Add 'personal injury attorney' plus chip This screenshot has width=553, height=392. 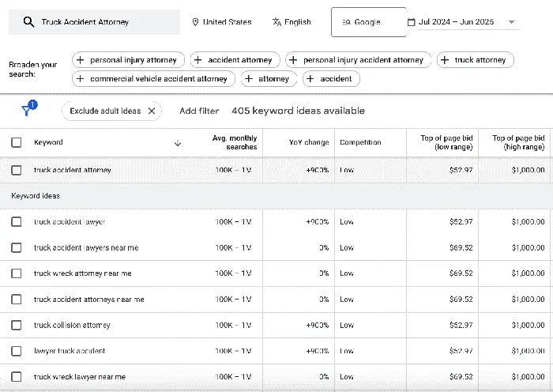(x=128, y=60)
